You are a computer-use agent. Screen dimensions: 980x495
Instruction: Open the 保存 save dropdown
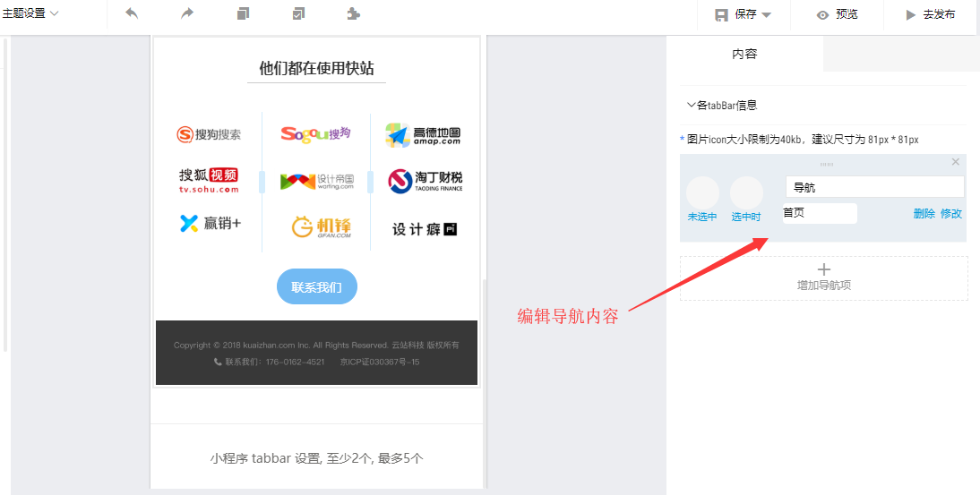point(743,14)
